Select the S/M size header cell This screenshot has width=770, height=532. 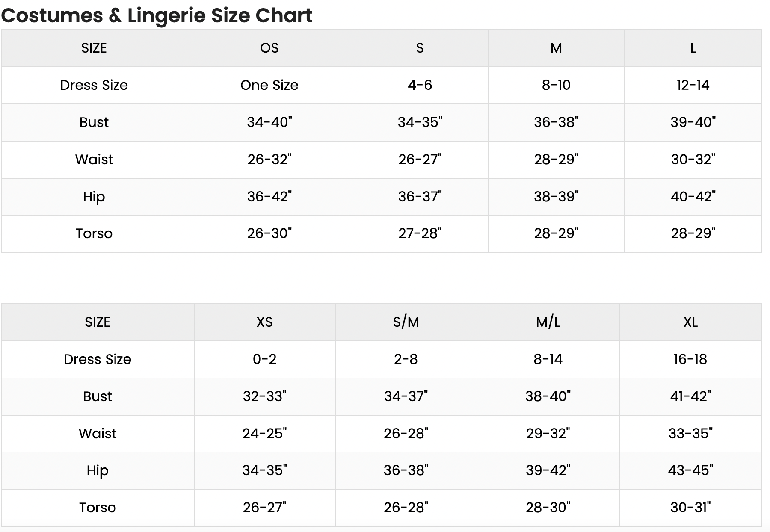[x=406, y=322]
